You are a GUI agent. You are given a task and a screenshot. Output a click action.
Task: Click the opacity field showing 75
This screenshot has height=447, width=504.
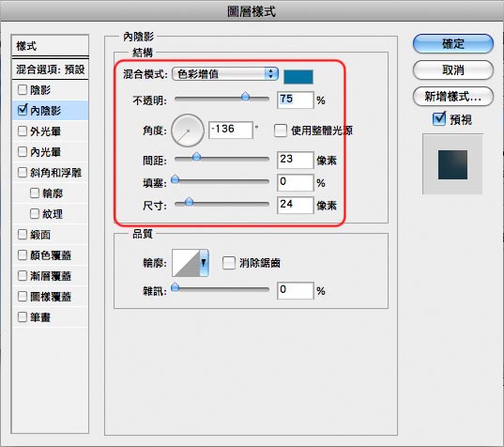[295, 100]
